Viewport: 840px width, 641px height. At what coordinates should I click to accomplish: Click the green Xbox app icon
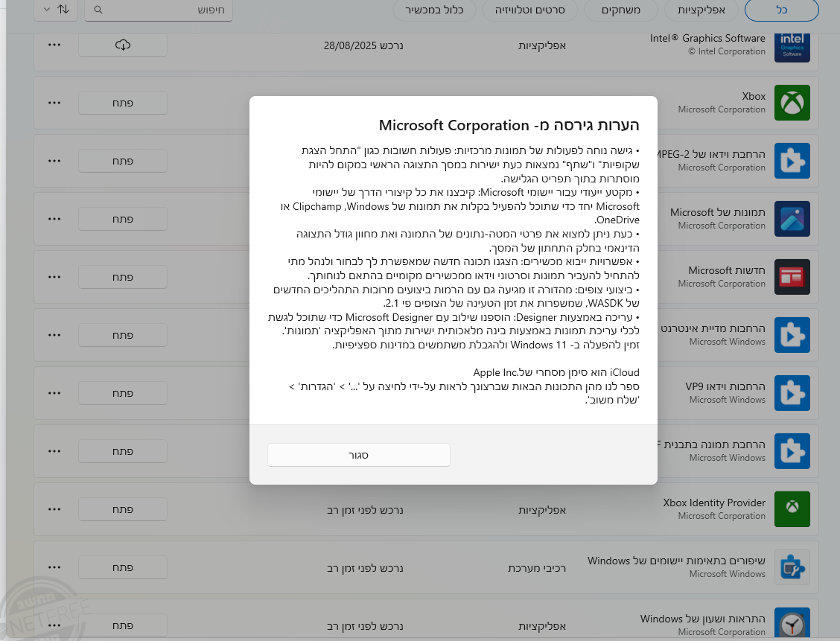(792, 103)
